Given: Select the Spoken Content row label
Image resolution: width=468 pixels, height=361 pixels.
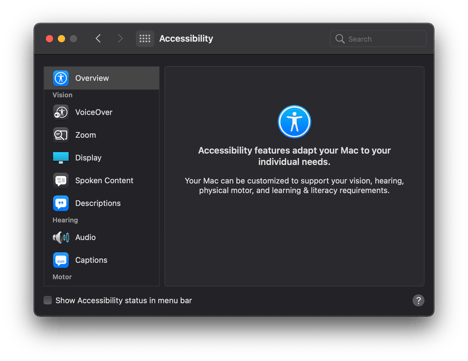Looking at the screenshot, I should click(x=104, y=180).
